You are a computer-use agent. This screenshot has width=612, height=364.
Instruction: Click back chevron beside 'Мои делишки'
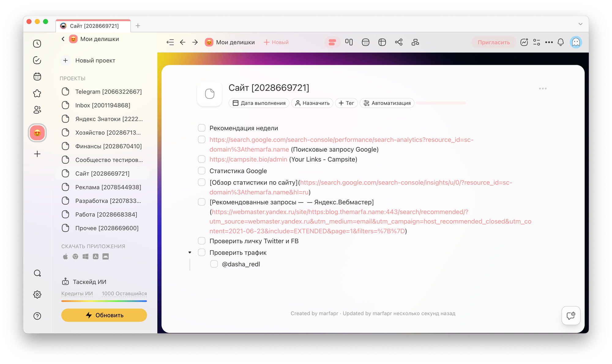point(63,39)
